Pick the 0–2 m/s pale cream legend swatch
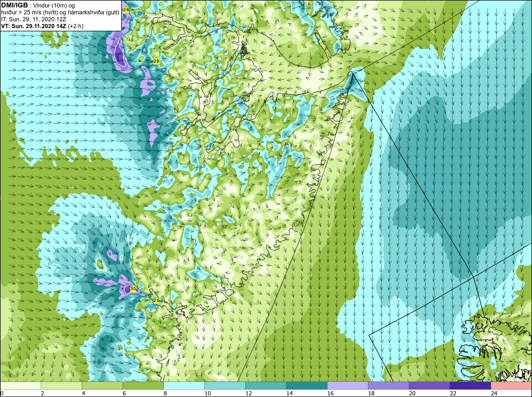This screenshot has height=397, width=532. coord(20,386)
